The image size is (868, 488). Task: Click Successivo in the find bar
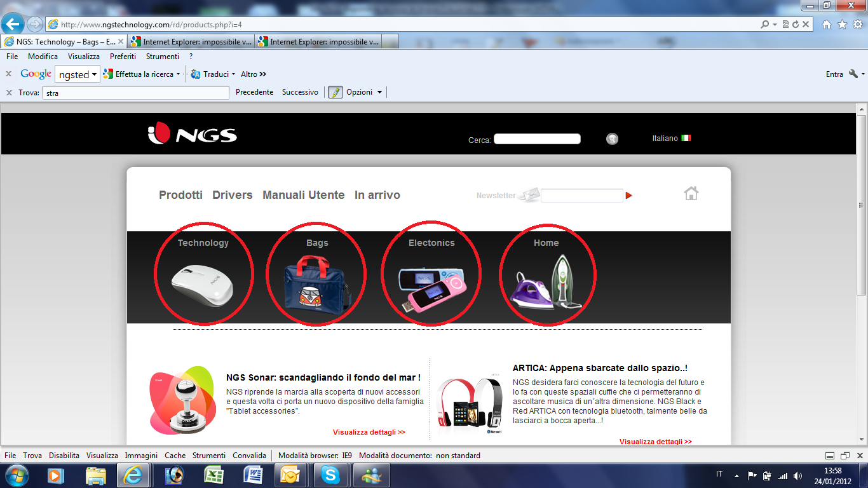300,92
